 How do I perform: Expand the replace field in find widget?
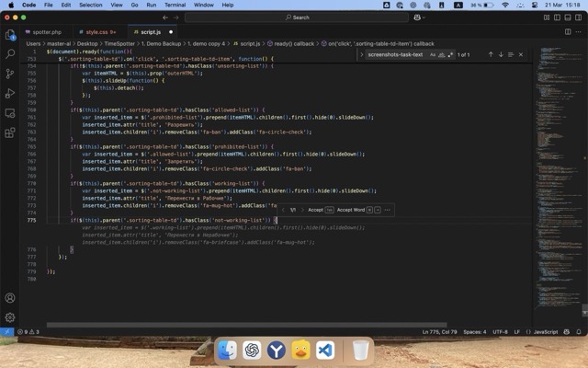tap(362, 54)
